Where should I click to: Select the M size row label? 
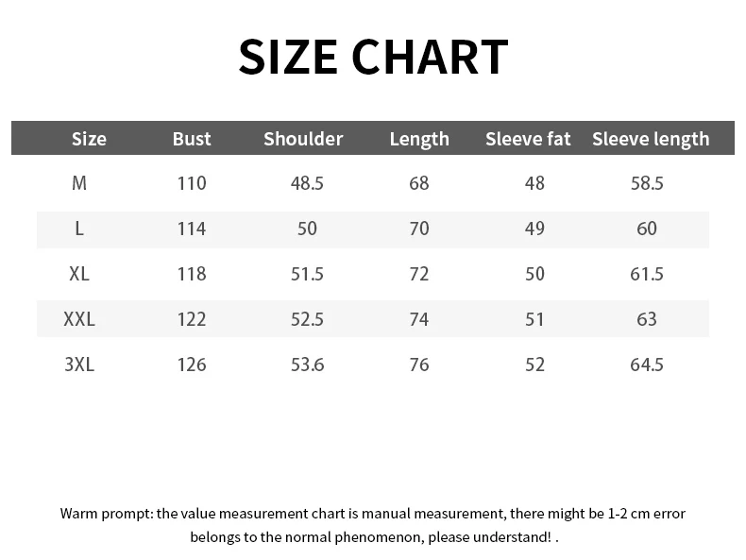click(79, 183)
